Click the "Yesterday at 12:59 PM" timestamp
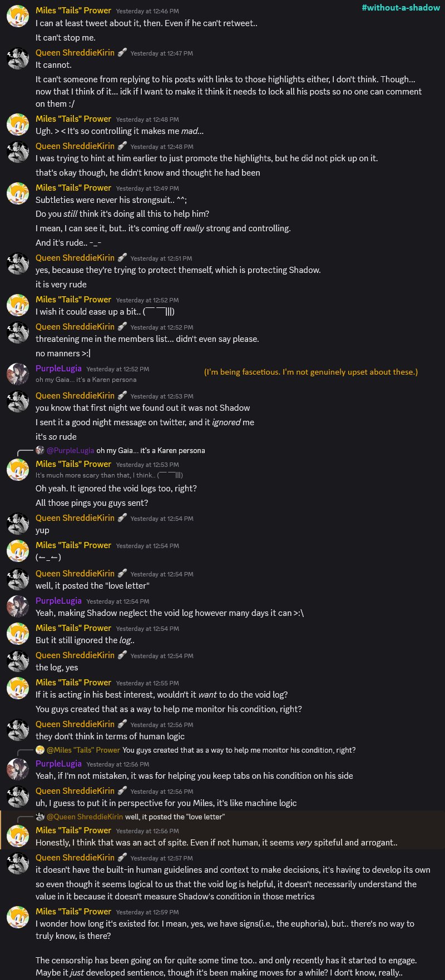This screenshot has width=445, height=980. click(147, 912)
